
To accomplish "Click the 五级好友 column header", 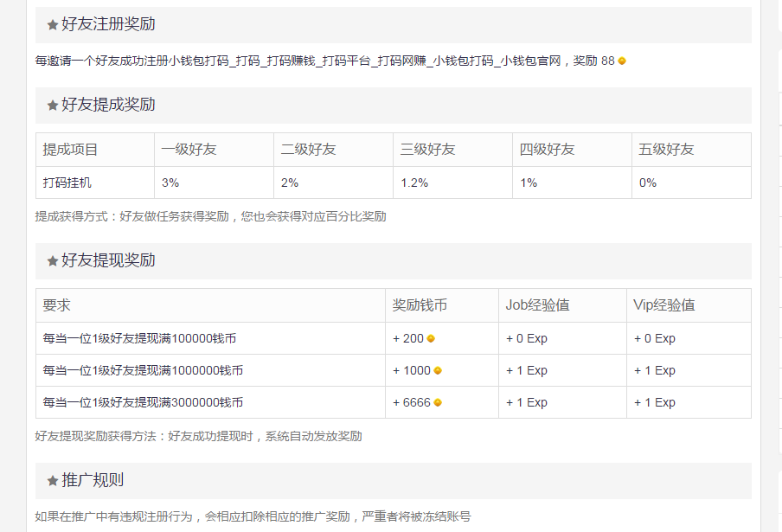I will [x=691, y=150].
